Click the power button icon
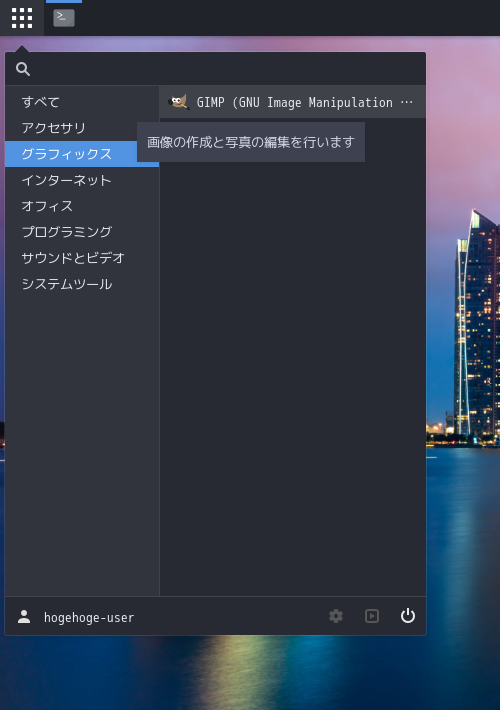Image resolution: width=500 pixels, height=710 pixels. 408,616
